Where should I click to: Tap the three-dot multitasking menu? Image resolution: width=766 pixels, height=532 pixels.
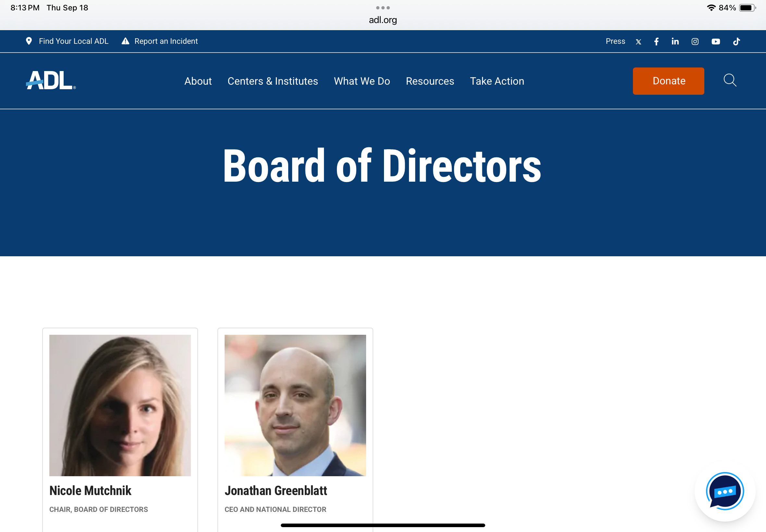tap(383, 8)
